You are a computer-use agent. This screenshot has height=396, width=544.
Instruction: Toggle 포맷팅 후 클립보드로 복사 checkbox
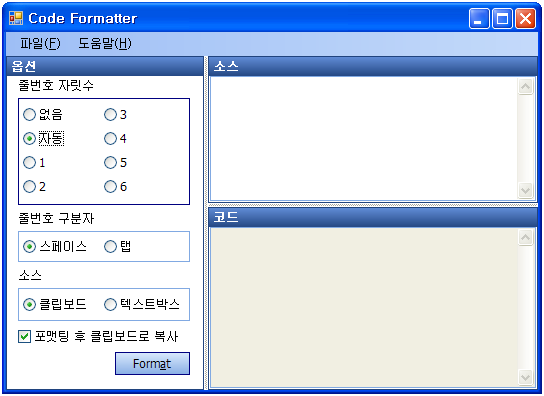[x=24, y=336]
